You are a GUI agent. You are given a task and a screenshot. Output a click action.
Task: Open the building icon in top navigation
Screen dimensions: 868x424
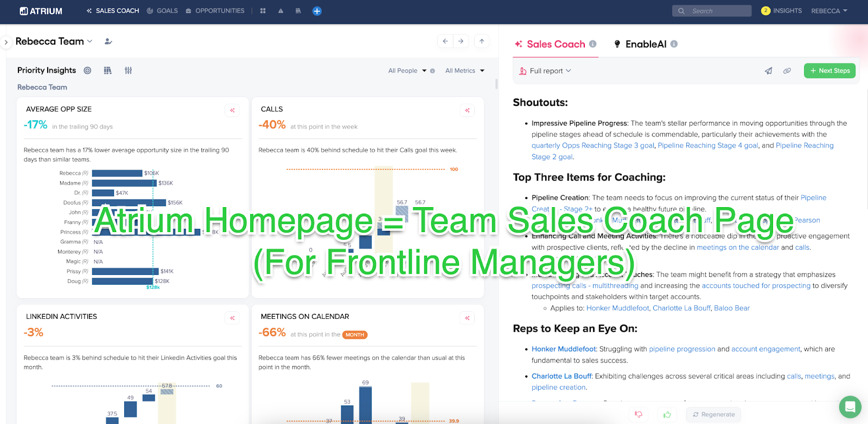tap(298, 11)
